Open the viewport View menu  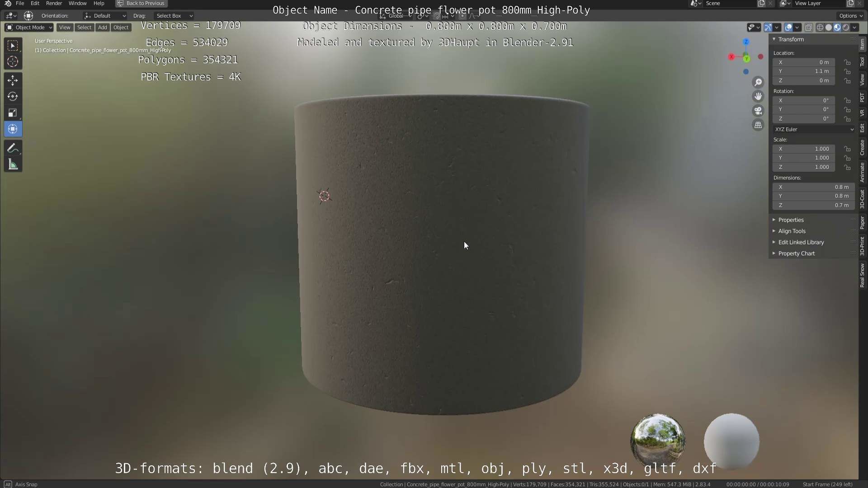pos(65,28)
